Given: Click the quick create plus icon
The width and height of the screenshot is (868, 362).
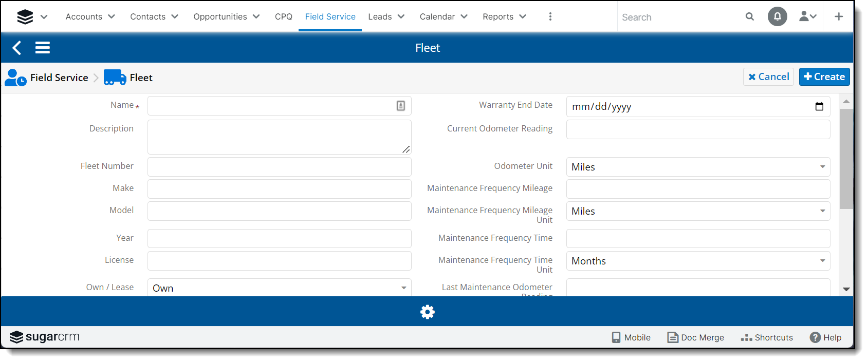Looking at the screenshot, I should pyautogui.click(x=839, y=16).
